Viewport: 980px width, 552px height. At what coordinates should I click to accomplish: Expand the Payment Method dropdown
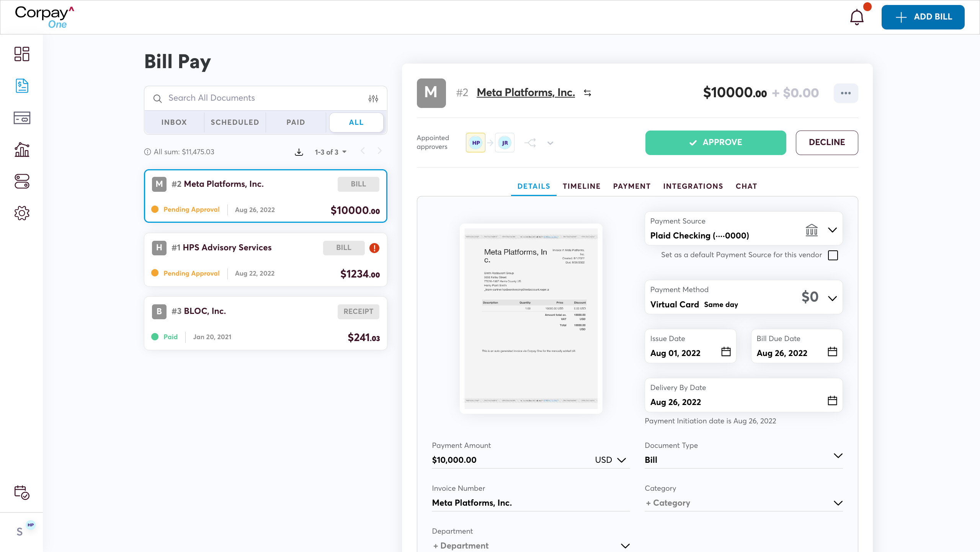832,298
